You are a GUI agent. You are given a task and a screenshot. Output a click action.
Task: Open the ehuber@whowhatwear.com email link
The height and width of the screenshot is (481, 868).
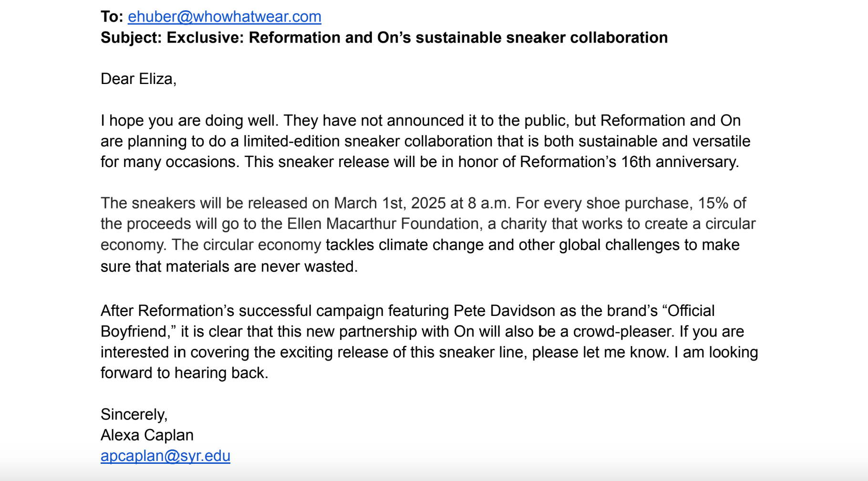pyautogui.click(x=224, y=17)
